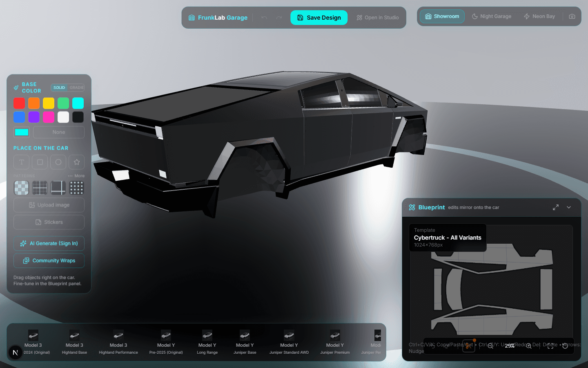
Task: Click the paintbrush Base Color icon
Action: tap(16, 88)
